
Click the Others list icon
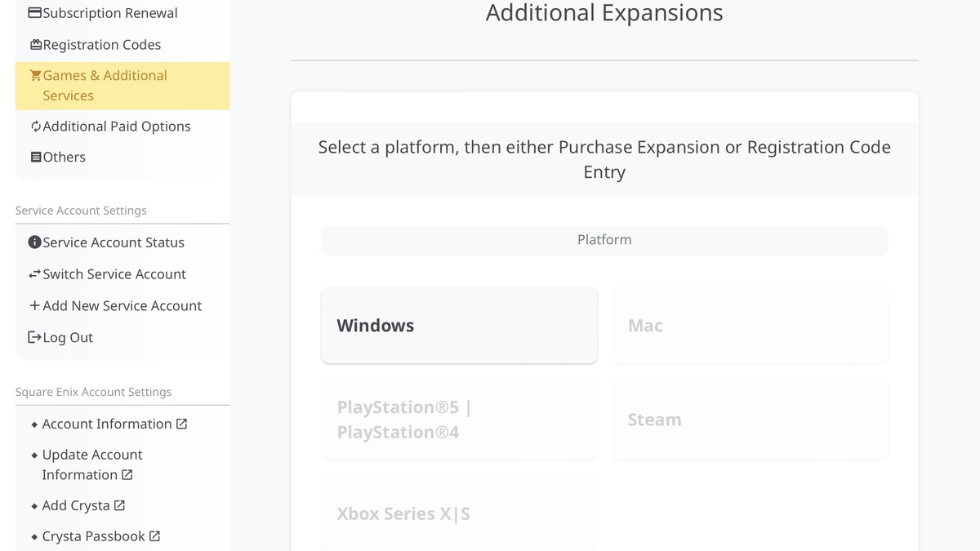point(35,158)
